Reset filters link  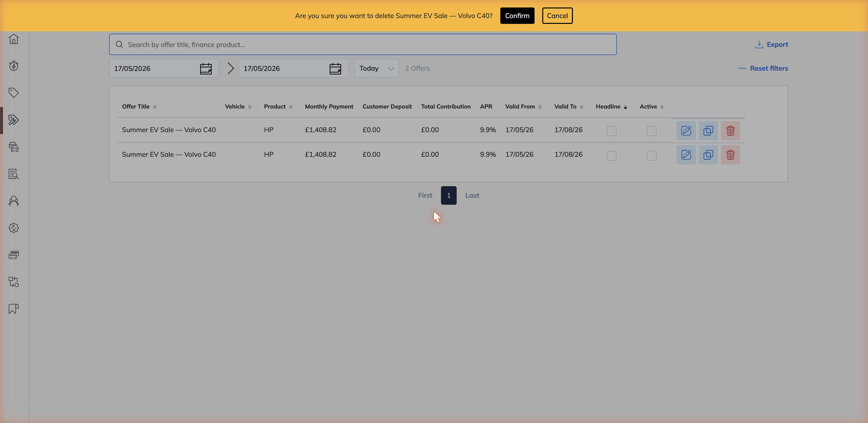click(x=764, y=68)
